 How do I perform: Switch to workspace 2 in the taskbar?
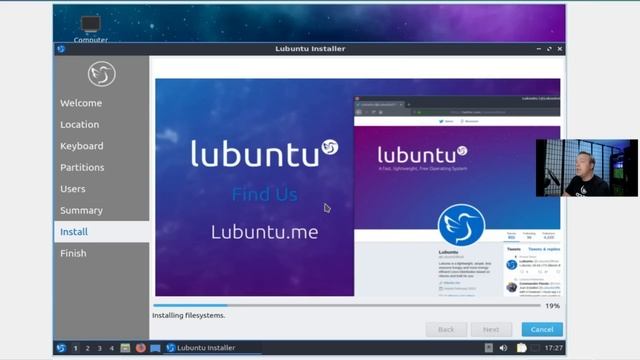point(87,348)
